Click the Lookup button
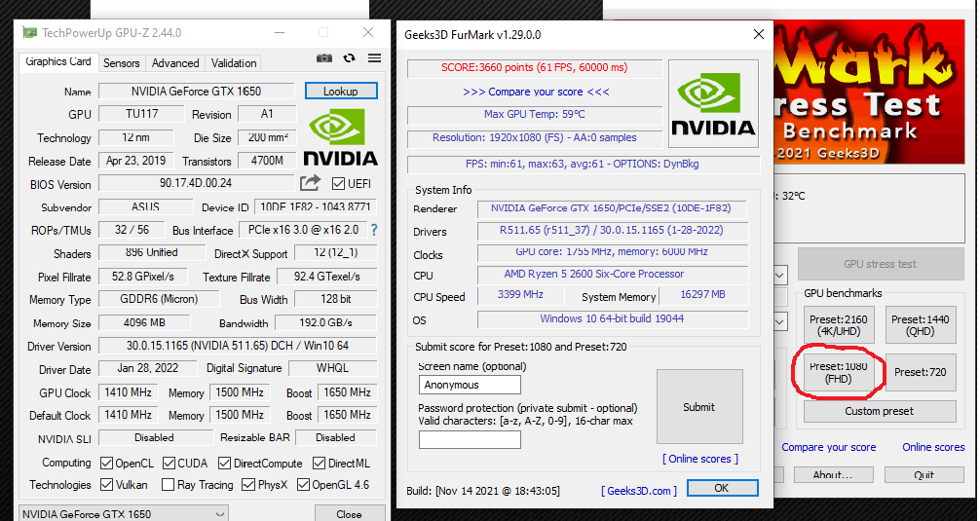This screenshot has height=521, width=980. [341, 92]
